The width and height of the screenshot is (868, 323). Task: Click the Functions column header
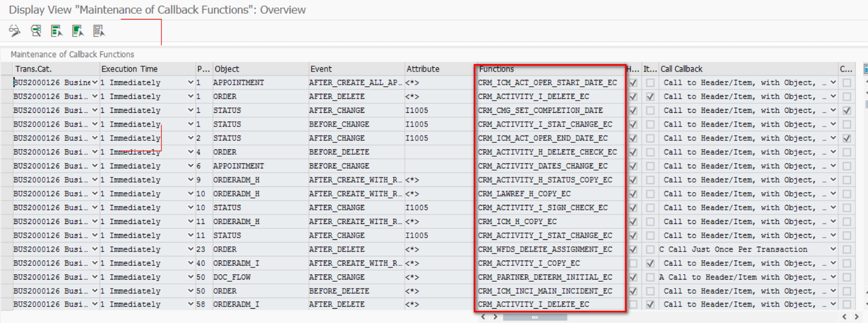click(550, 69)
